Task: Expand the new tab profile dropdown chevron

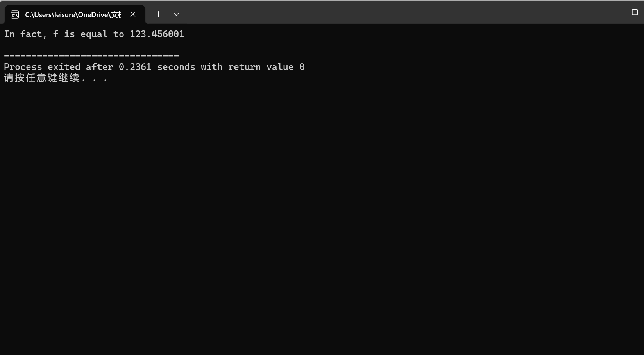Action: (176, 14)
